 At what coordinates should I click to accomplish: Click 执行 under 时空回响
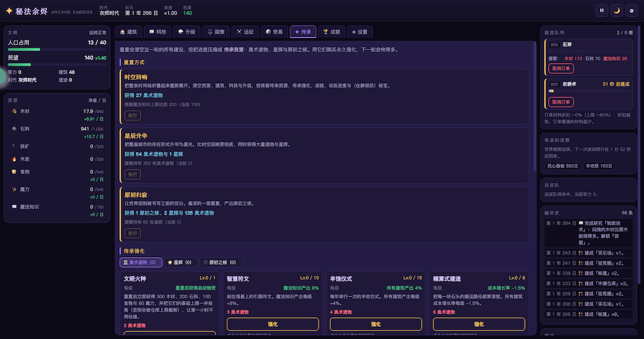pyautogui.click(x=133, y=115)
